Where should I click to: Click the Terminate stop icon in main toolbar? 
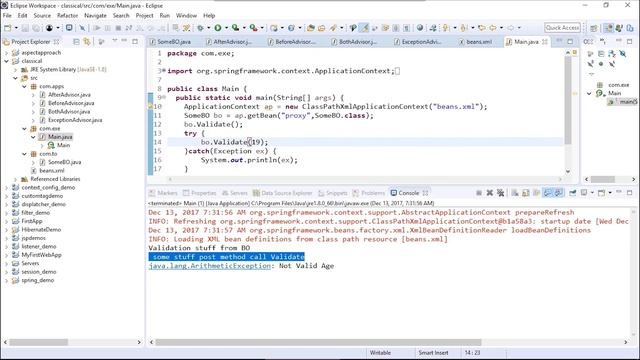pyautogui.click(x=118, y=28)
